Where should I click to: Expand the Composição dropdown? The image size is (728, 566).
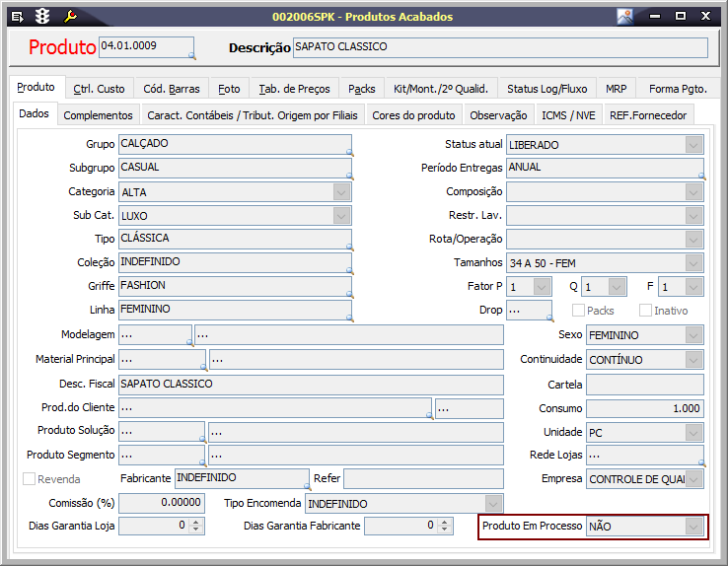[x=693, y=192]
